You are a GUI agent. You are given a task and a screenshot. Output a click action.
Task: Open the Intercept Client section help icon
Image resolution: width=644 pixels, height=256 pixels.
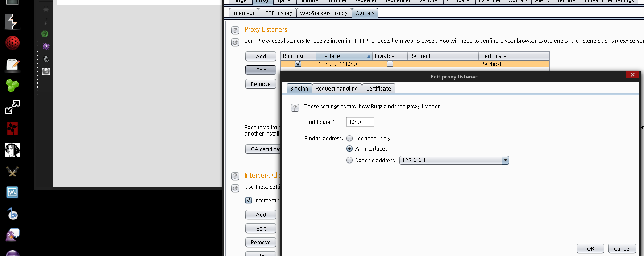tap(235, 176)
